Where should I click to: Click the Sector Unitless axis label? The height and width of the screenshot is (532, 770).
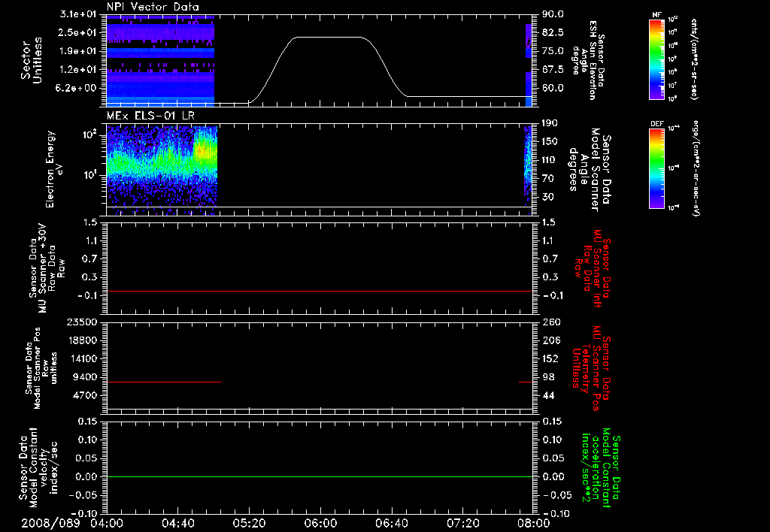(32, 60)
